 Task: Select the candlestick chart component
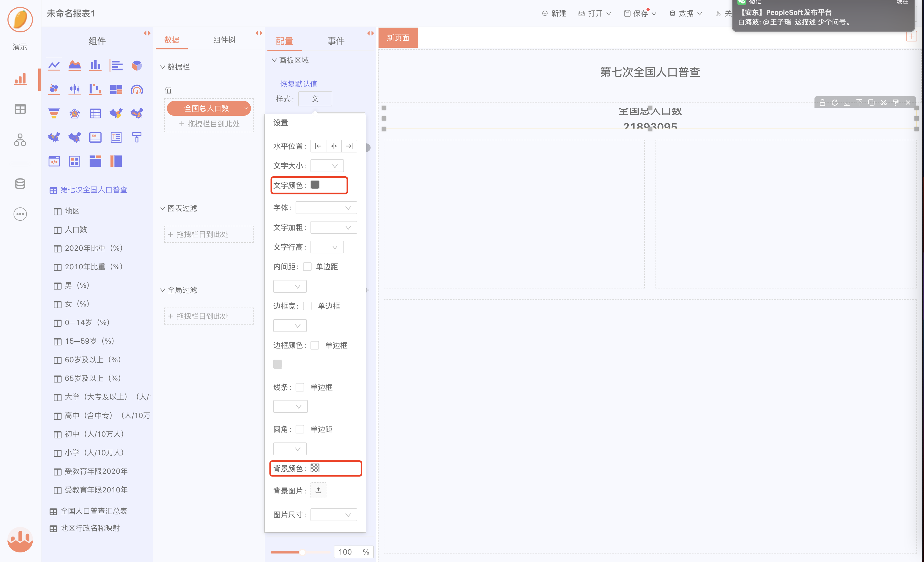(75, 89)
